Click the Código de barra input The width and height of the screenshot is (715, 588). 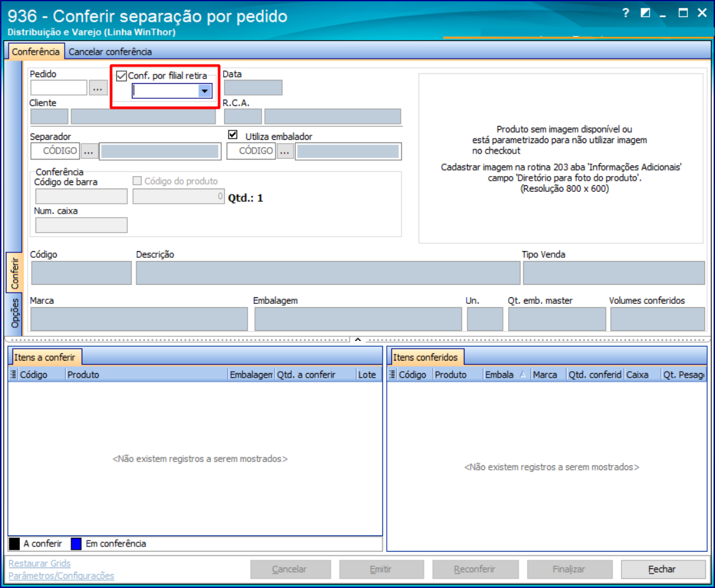point(82,196)
